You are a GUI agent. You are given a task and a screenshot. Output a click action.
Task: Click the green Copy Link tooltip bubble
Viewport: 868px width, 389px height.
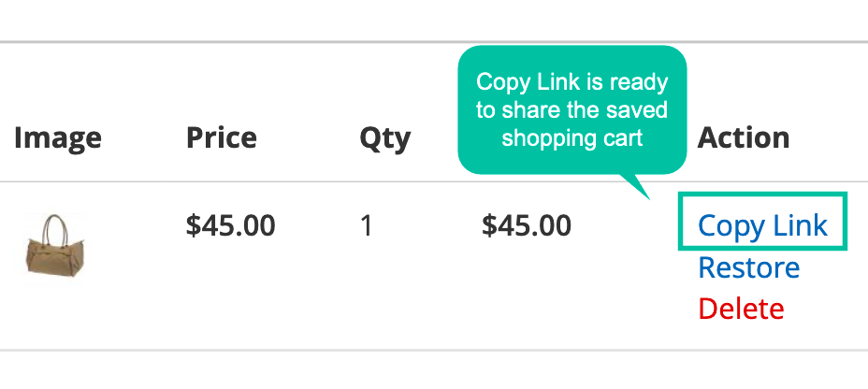(571, 110)
